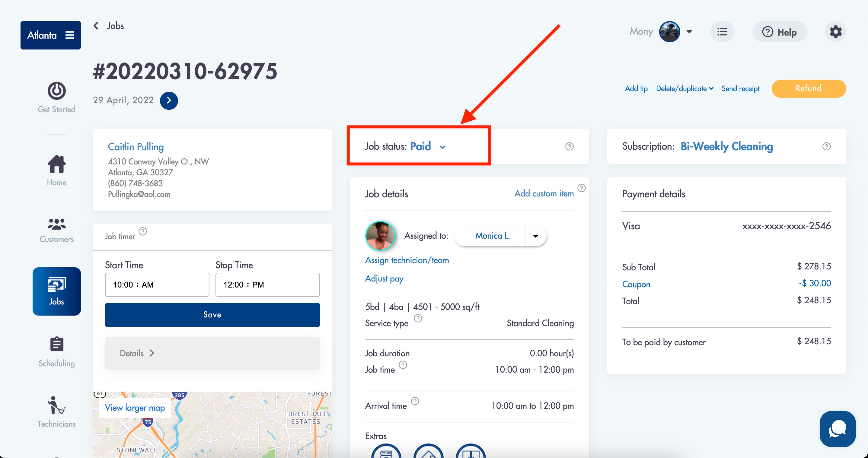The image size is (868, 458).
Task: Open the Delete/duplicate dropdown
Action: [685, 89]
